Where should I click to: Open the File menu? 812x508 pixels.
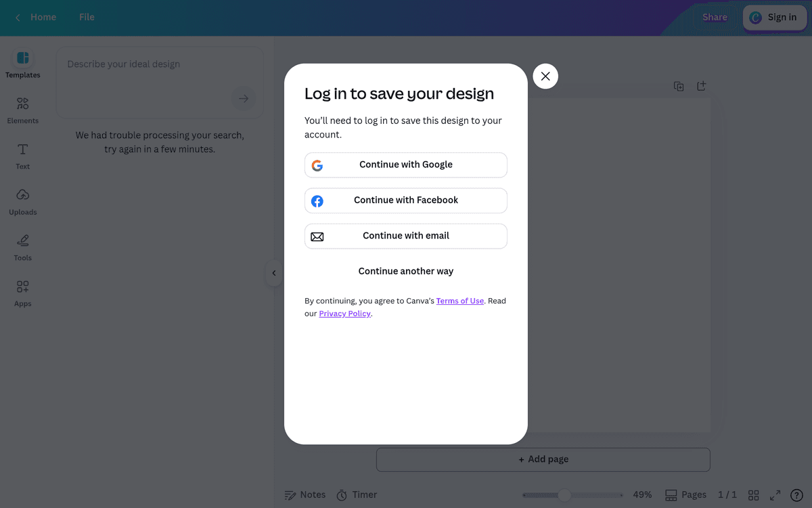tap(87, 17)
